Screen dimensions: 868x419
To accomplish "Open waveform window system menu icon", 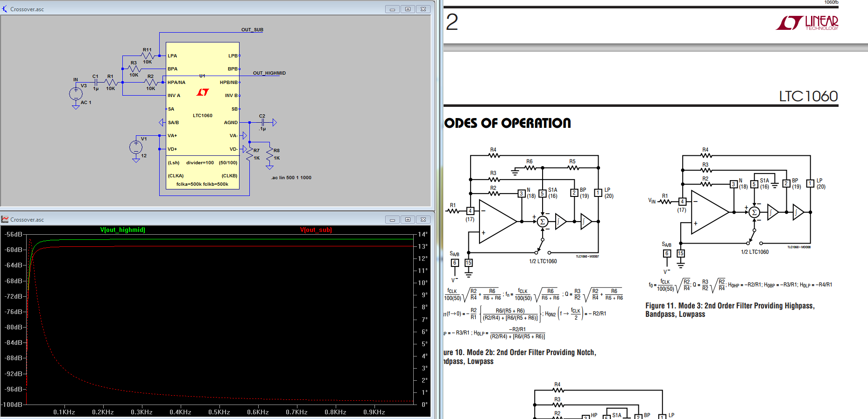I will [5, 219].
